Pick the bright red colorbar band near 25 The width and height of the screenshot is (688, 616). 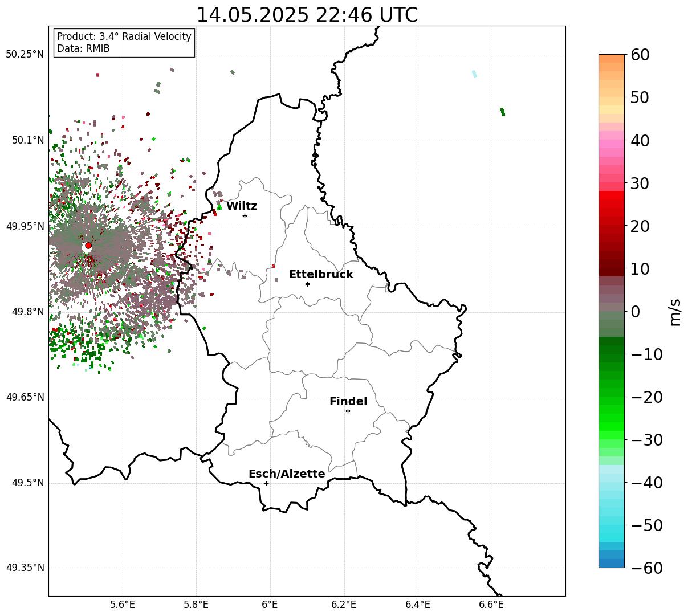click(x=612, y=195)
